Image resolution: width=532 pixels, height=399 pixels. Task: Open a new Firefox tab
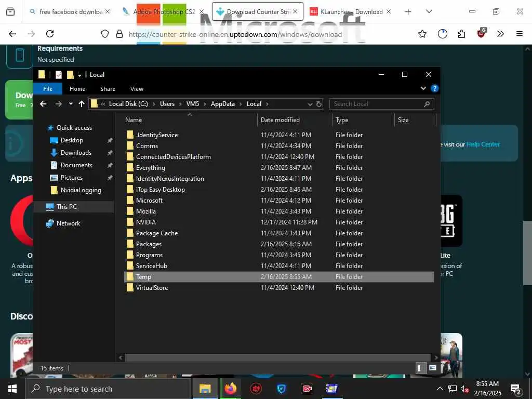(x=408, y=12)
